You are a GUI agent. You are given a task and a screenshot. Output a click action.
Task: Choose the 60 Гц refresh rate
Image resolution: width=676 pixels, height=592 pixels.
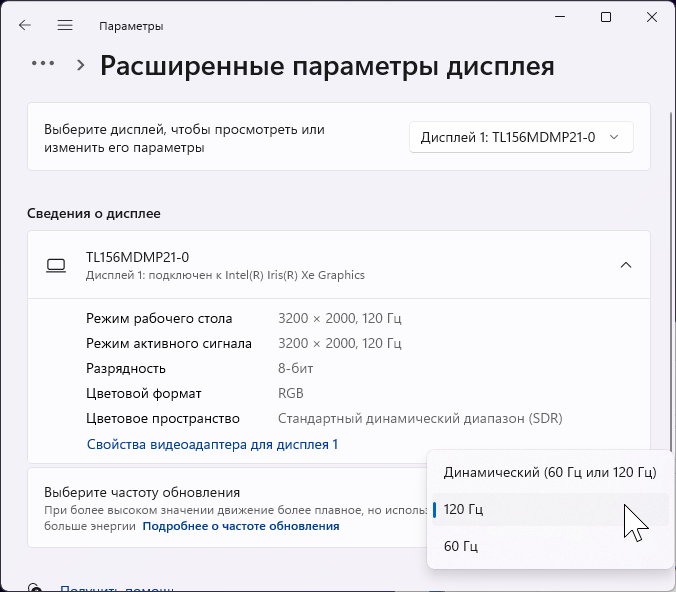460,546
